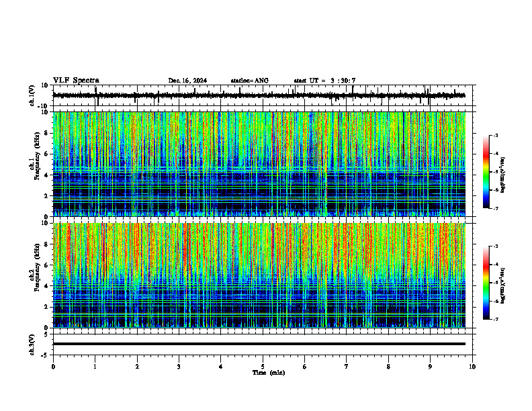Image resolution: width=532 pixels, height=411 pixels.
Task: Click the ch.2 frequency spectrogram plot
Action: pyautogui.click(x=259, y=275)
